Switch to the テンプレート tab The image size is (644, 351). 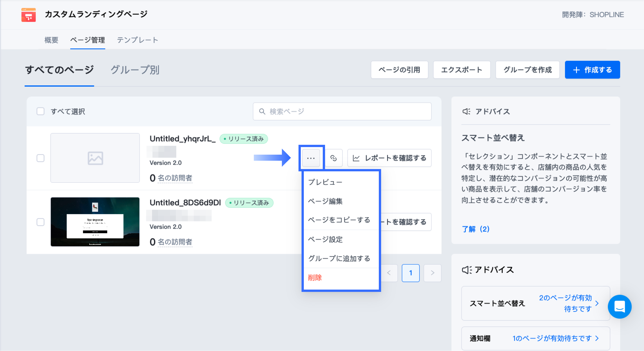[137, 40]
